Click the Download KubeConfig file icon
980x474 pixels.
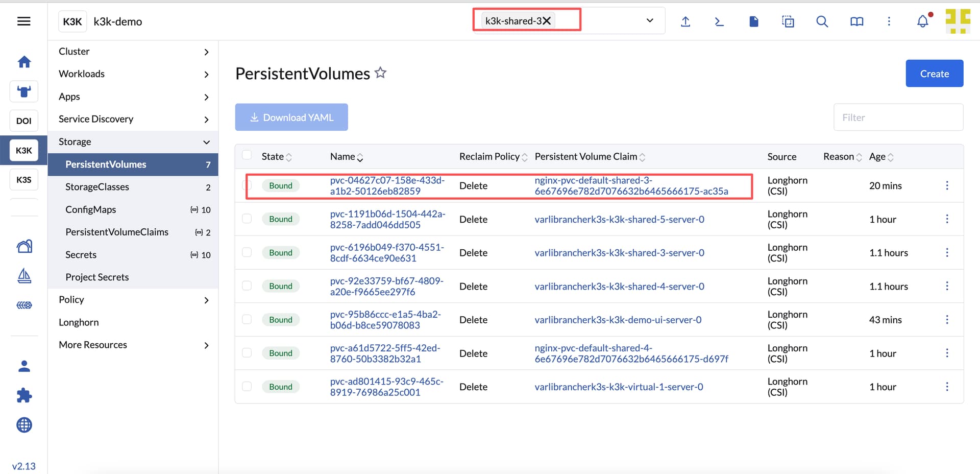click(x=753, y=21)
